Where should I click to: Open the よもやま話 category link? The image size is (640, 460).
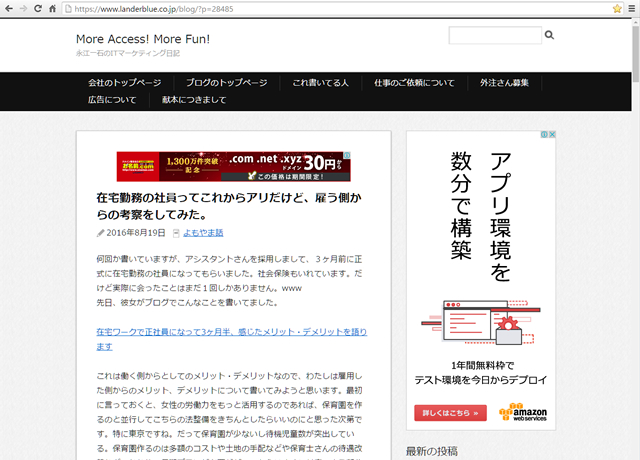coord(203,233)
